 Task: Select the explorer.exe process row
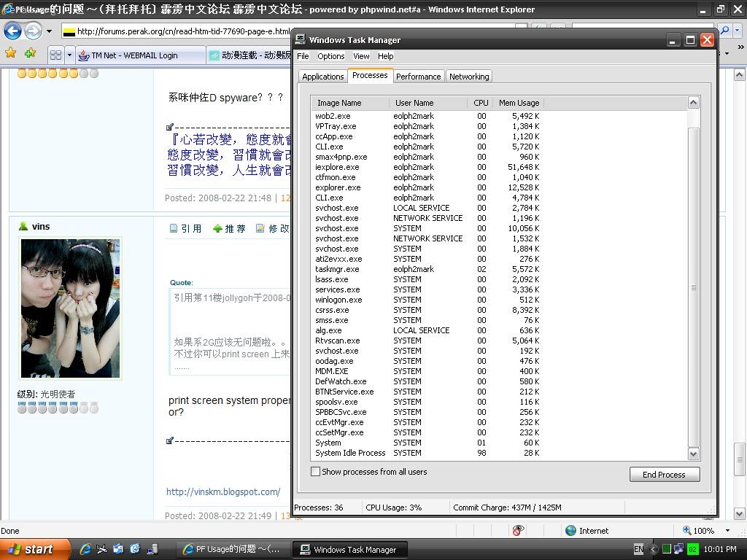427,187
